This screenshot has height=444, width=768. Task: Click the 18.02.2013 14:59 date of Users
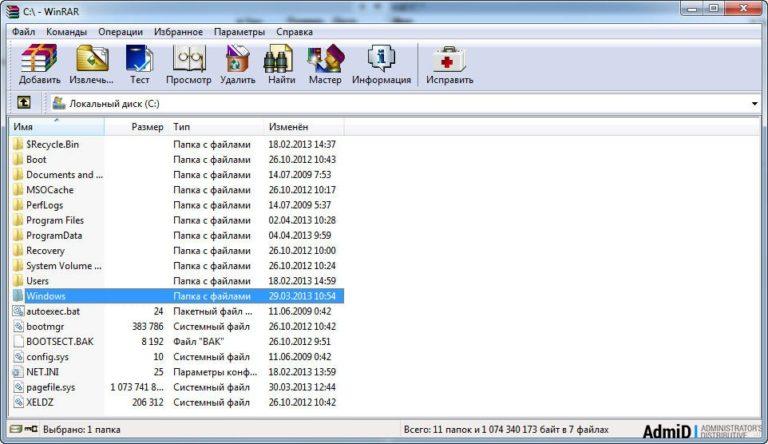[302, 281]
